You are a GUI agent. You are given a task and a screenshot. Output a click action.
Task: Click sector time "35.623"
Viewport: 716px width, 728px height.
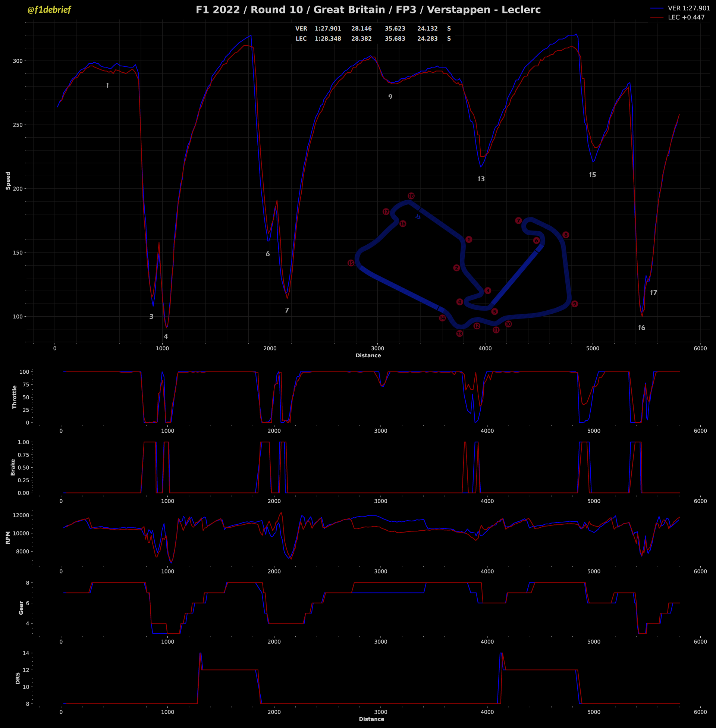(395, 29)
